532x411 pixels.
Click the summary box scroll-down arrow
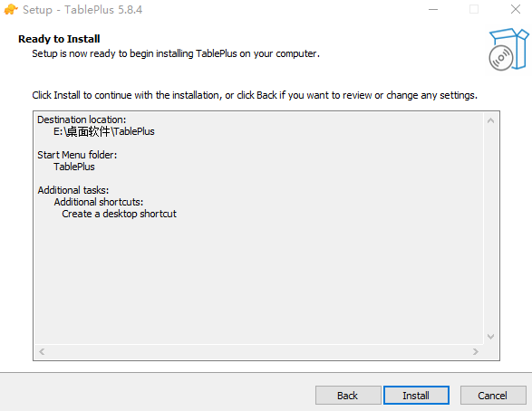tap(490, 337)
